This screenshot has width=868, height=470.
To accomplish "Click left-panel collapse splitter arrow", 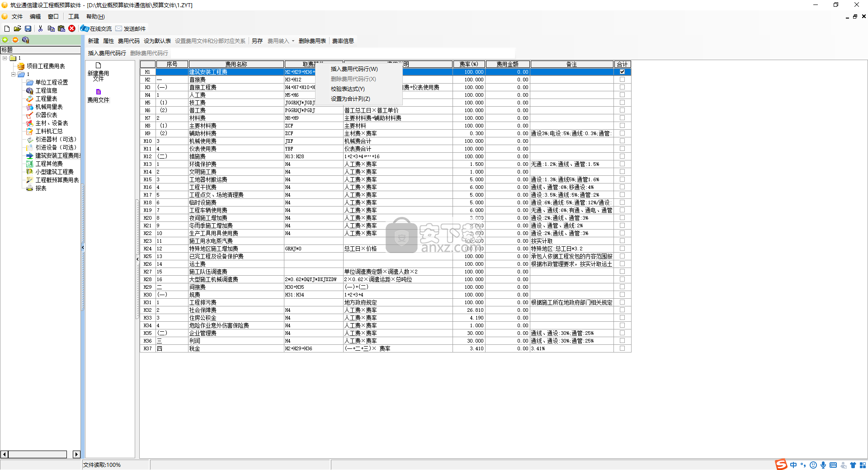I will coord(83,247).
